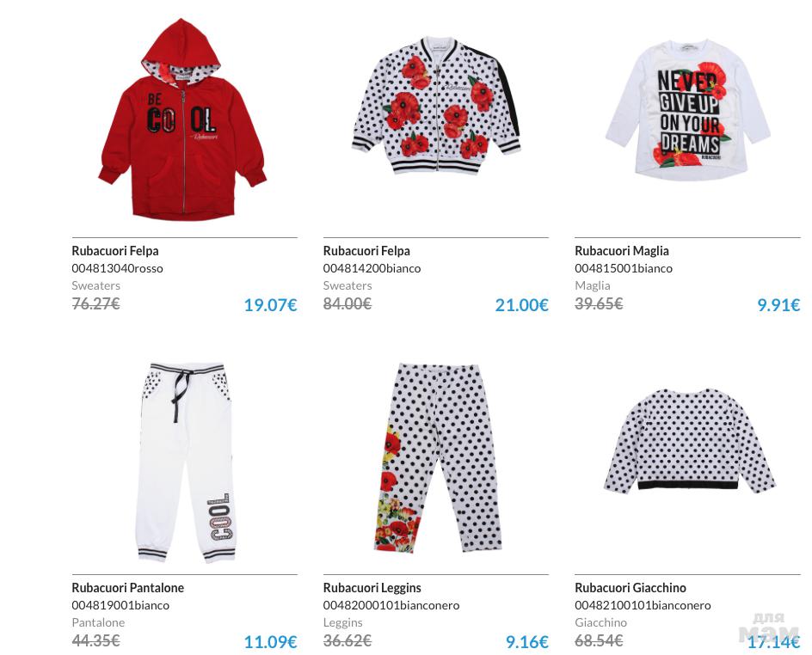812x655 pixels.
Task: Select the Sweaters category under 004813040rosso
Action: pyautogui.click(x=95, y=285)
